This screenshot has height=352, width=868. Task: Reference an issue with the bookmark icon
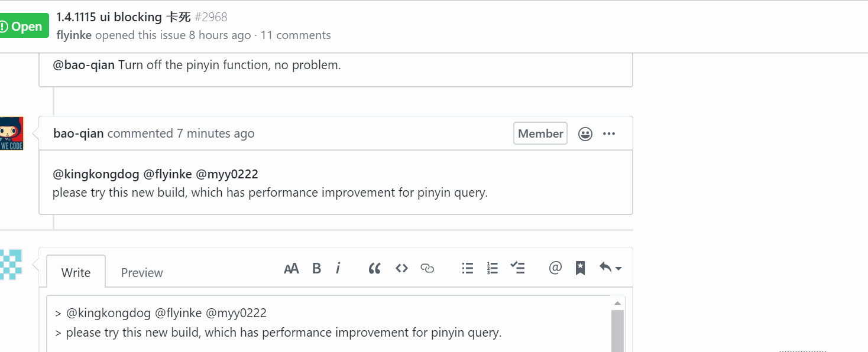point(581,268)
